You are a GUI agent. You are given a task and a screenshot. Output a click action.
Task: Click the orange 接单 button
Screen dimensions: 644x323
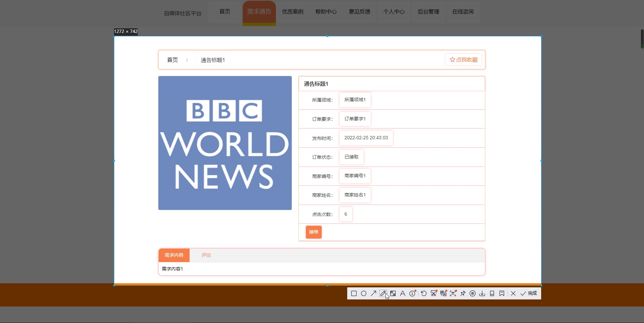pyautogui.click(x=314, y=232)
